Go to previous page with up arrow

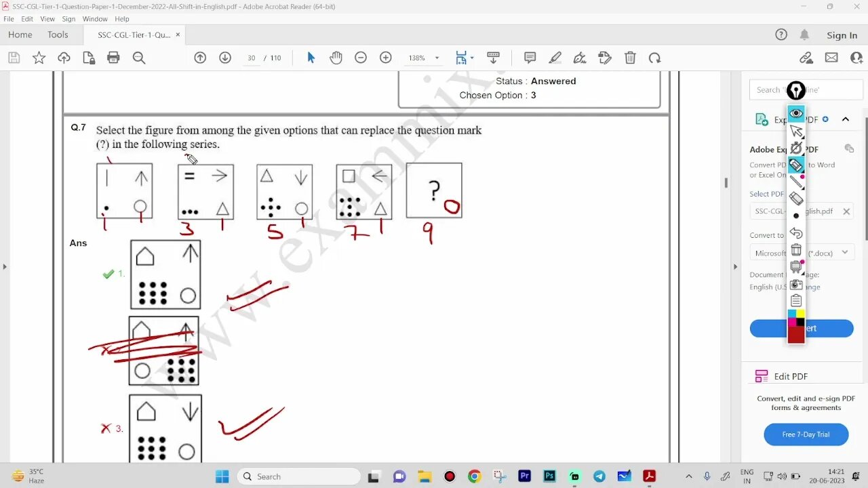(x=200, y=58)
